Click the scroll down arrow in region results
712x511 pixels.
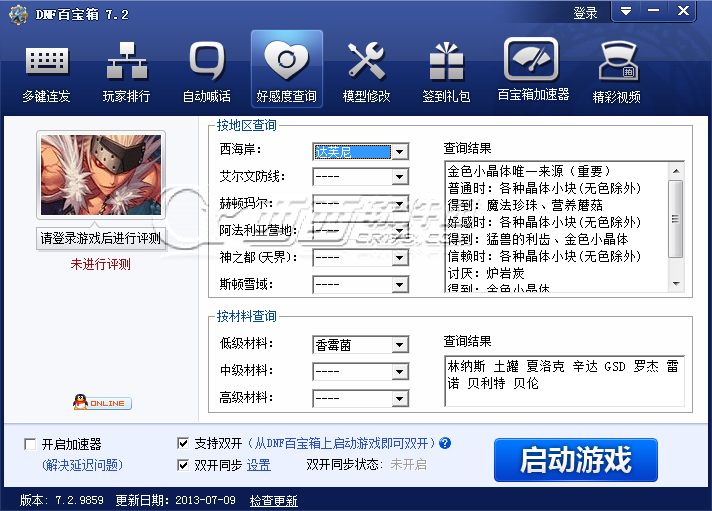[x=676, y=283]
